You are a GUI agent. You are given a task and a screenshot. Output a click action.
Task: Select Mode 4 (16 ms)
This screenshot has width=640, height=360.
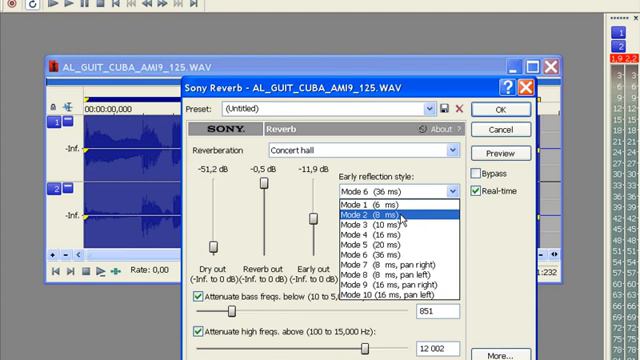pyautogui.click(x=399, y=235)
